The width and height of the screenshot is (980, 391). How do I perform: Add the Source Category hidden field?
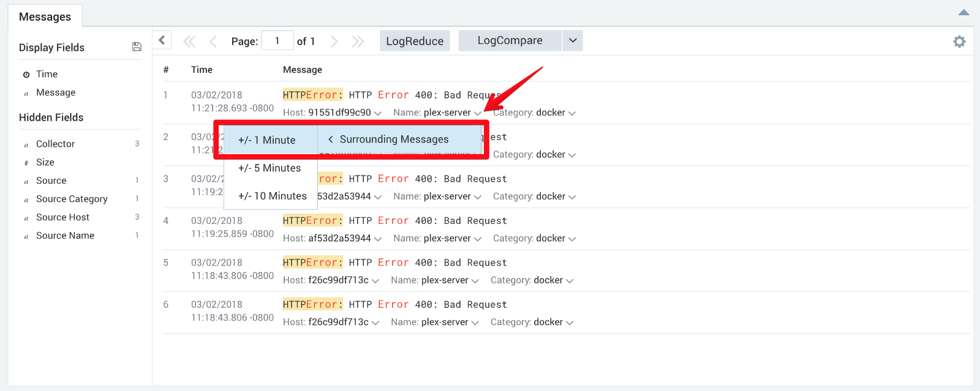pos(72,199)
